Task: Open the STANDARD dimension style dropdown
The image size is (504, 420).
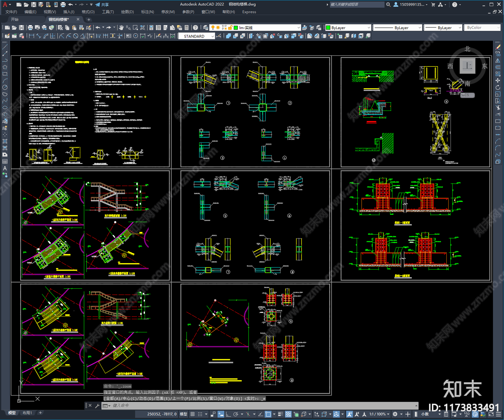Action: click(x=197, y=36)
